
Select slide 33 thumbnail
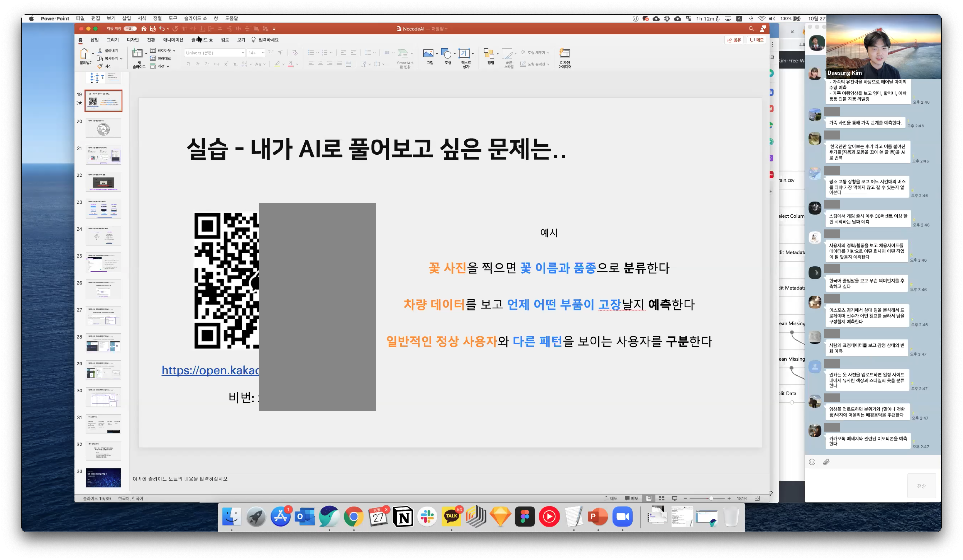coord(103,478)
